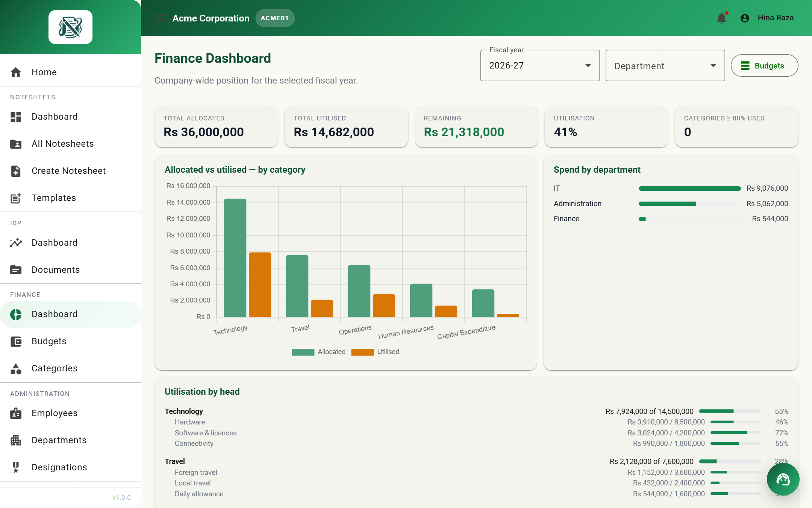This screenshot has width=812, height=508.
Task: Open the Department filter dropdown
Action: point(665,65)
